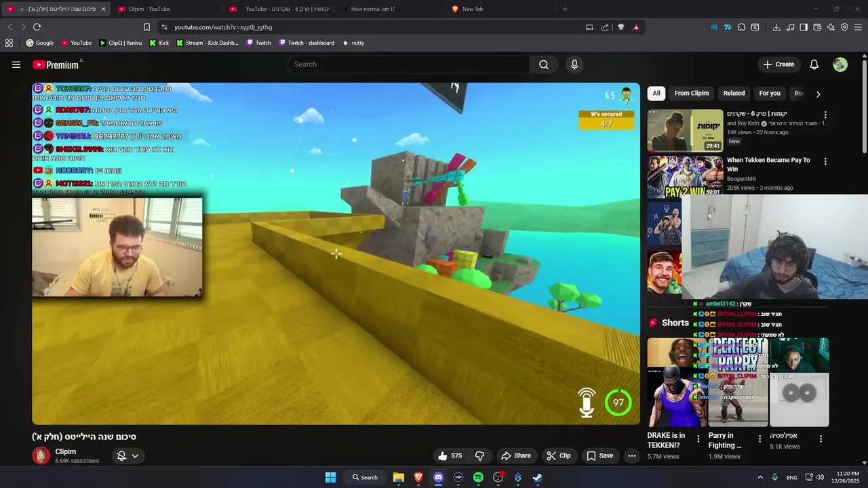Open Discord from the taskbar
868x488 pixels.
point(438,477)
